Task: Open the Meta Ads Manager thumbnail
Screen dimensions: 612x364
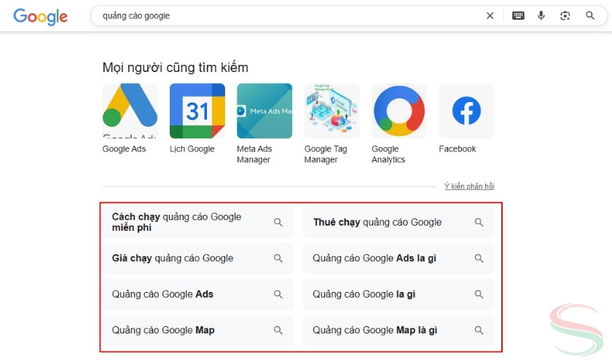Action: point(264,111)
